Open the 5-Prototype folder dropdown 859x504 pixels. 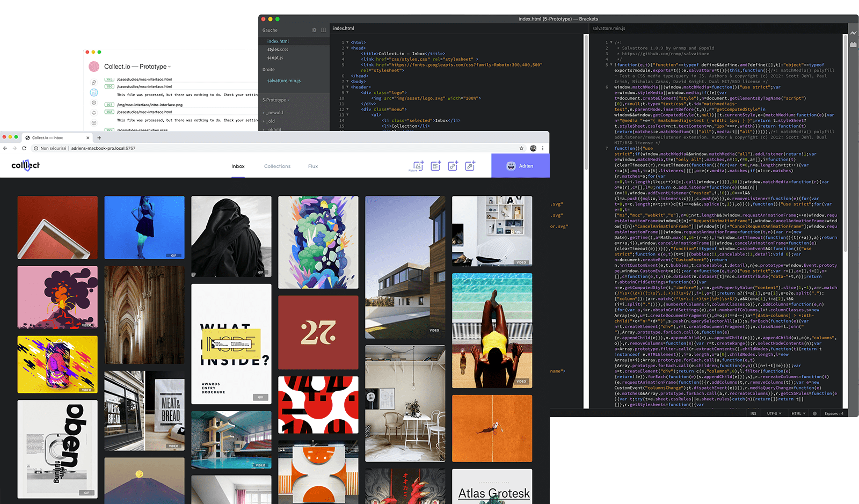coord(276,100)
